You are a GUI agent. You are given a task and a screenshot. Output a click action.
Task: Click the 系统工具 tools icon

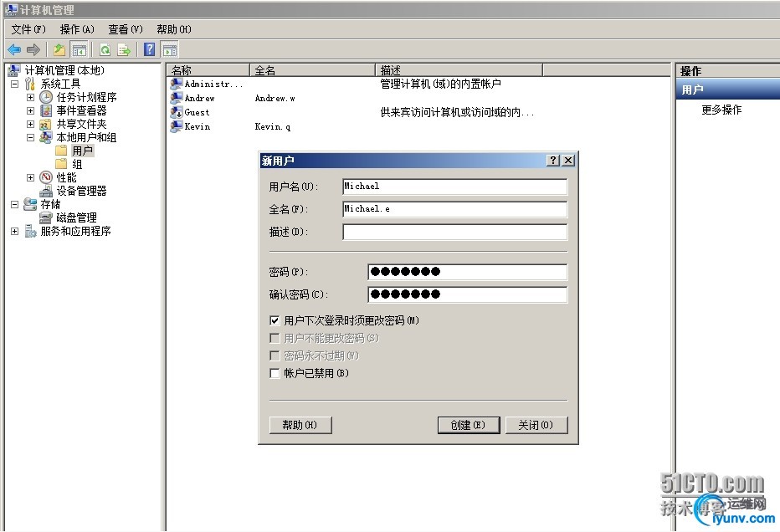(x=30, y=84)
